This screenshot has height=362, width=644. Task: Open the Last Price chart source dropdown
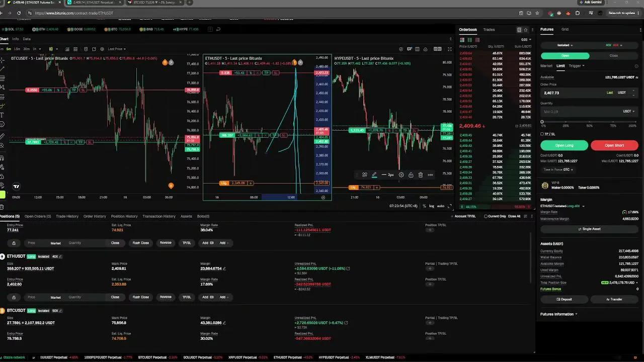117,49
